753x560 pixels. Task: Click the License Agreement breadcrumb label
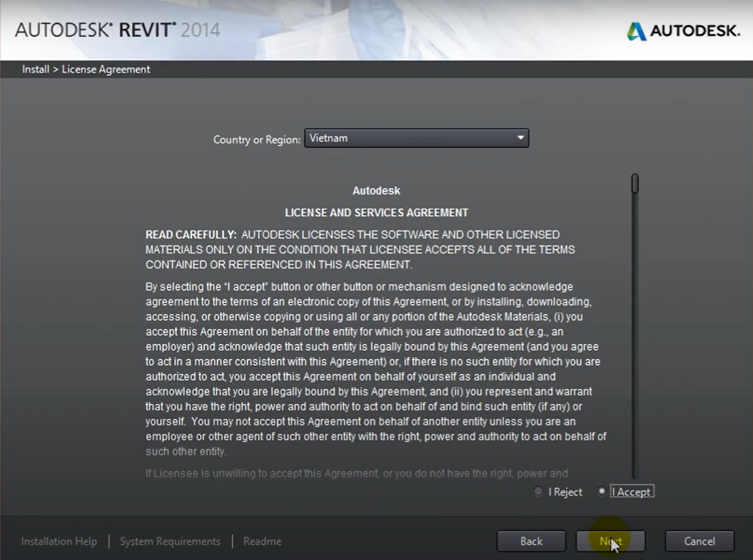click(106, 70)
